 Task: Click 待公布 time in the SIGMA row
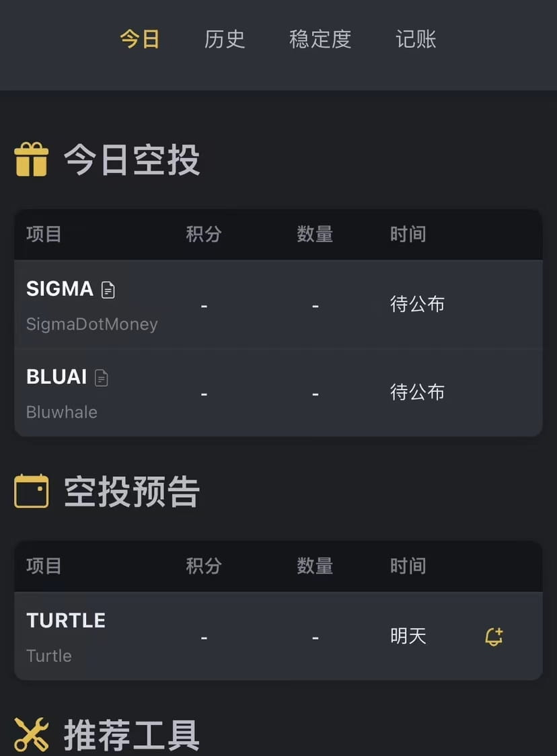417,305
